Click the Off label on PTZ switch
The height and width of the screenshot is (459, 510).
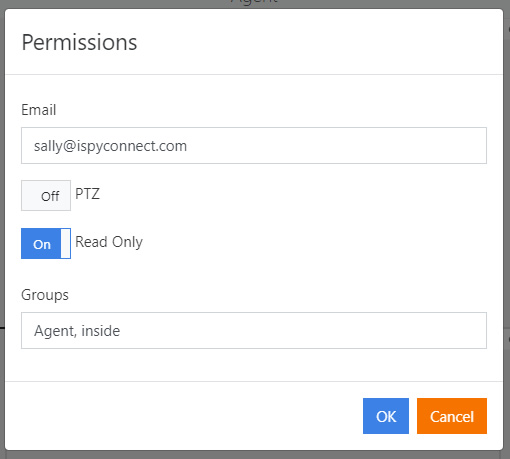point(50,196)
